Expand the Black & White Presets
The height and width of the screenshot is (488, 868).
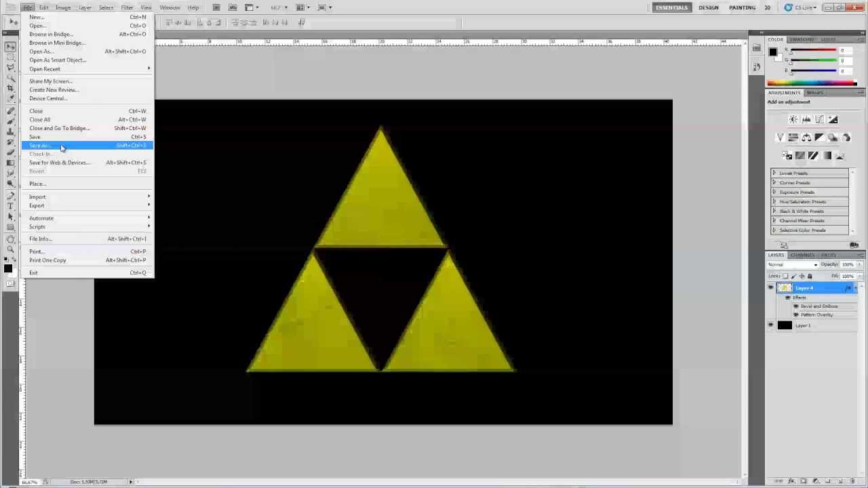pyautogui.click(x=774, y=211)
